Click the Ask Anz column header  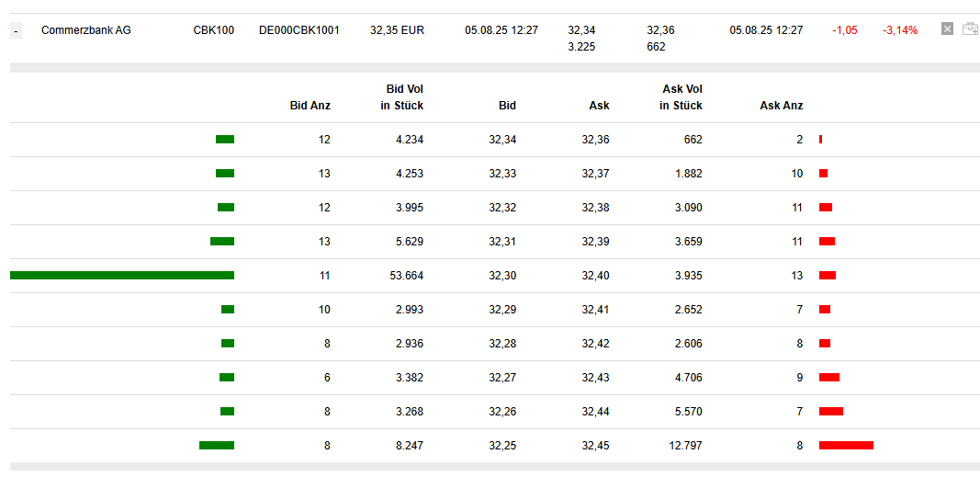[x=782, y=106]
